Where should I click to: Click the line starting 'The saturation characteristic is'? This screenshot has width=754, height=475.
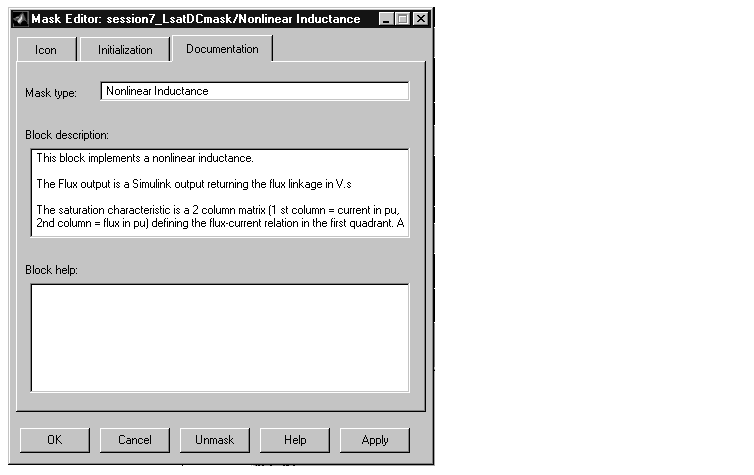[x=218, y=210]
